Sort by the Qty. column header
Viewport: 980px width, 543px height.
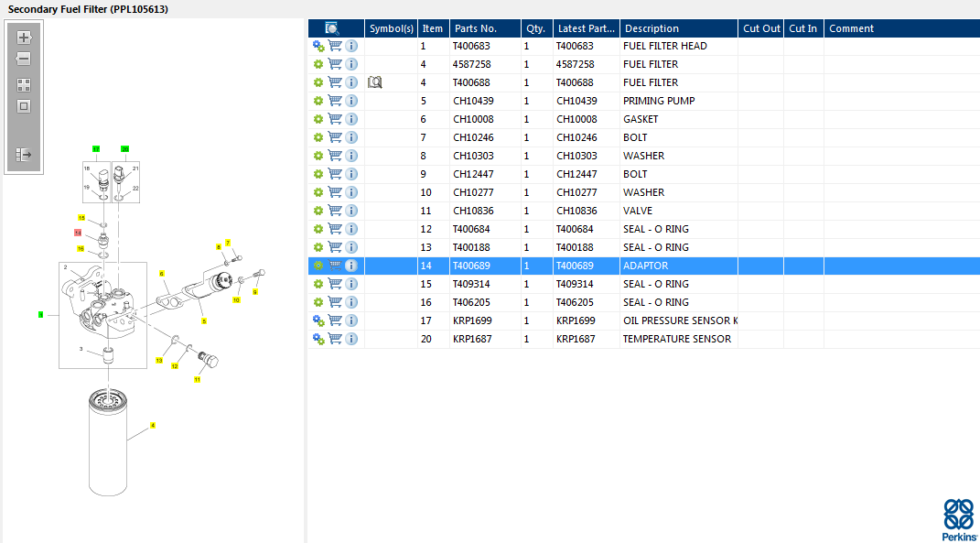tap(537, 28)
